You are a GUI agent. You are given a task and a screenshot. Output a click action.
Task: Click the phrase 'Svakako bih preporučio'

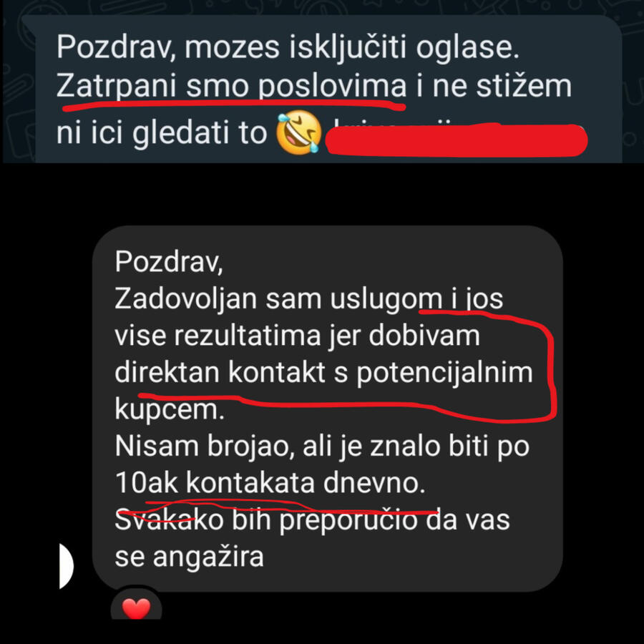(266, 520)
